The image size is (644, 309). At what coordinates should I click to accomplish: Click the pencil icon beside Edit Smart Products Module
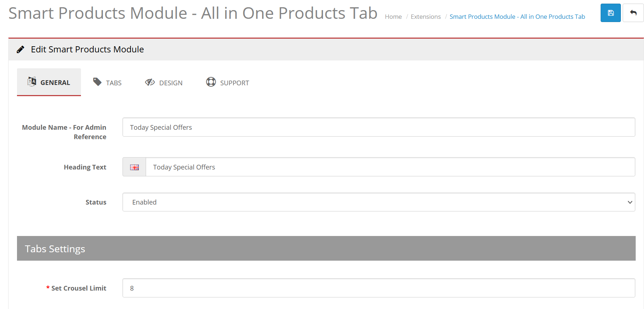pos(21,50)
